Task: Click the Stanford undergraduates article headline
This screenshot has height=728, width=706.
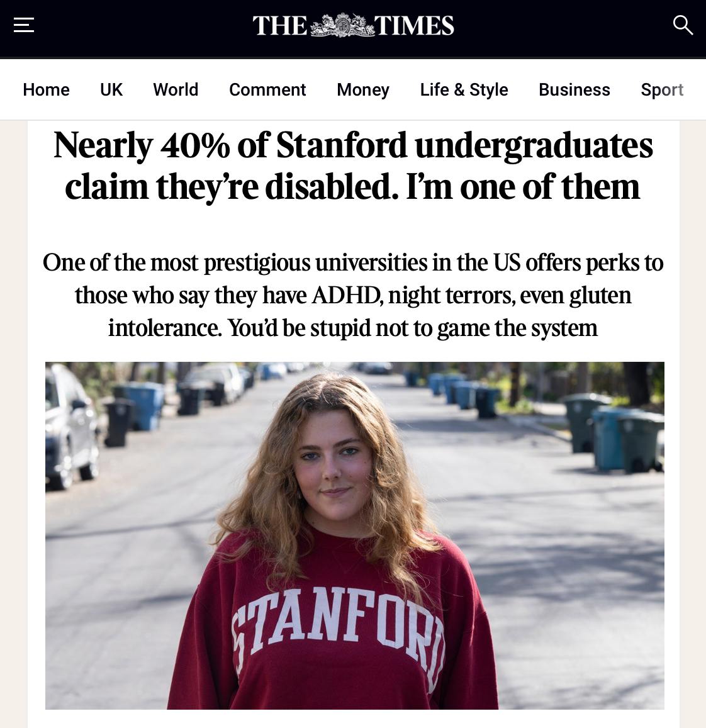Action: [x=353, y=165]
